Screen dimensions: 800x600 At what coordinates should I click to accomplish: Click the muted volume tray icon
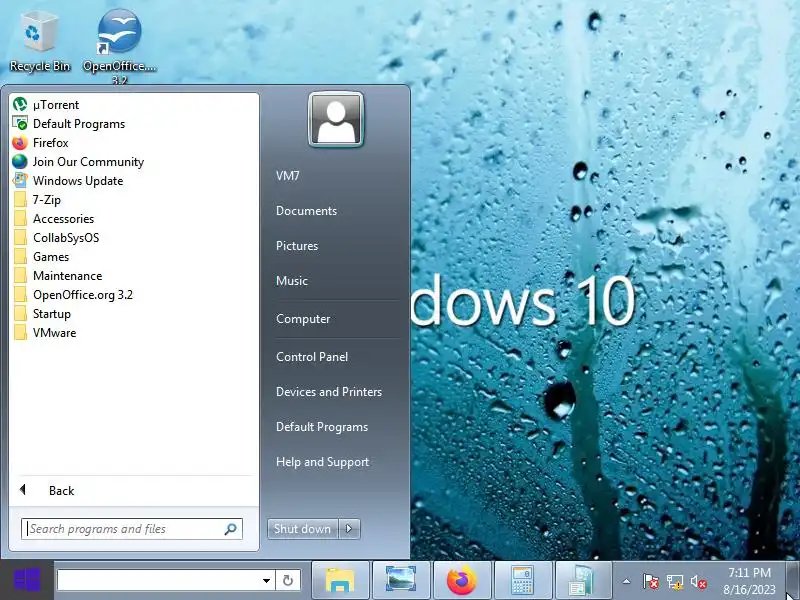tap(698, 582)
